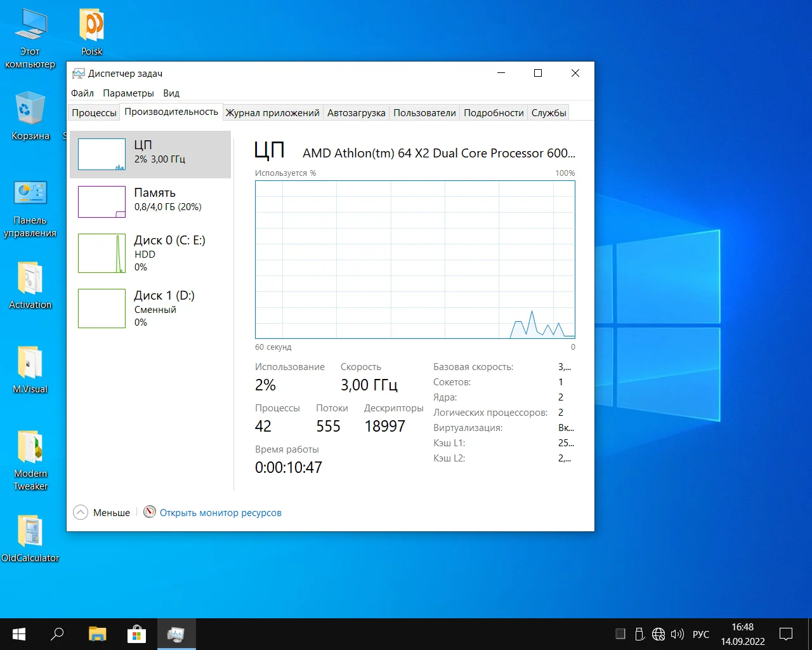Click the 'Используется %' graph label
The width and height of the screenshot is (812, 650).
click(x=285, y=173)
